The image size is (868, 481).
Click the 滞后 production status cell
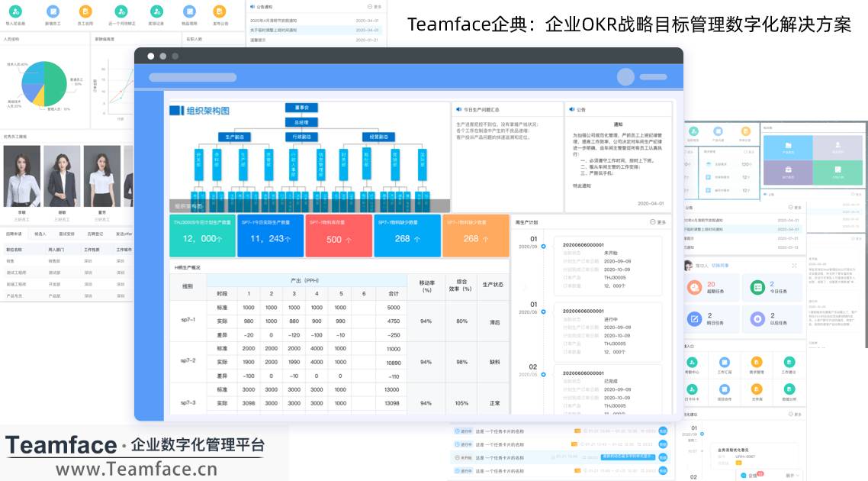click(x=494, y=322)
